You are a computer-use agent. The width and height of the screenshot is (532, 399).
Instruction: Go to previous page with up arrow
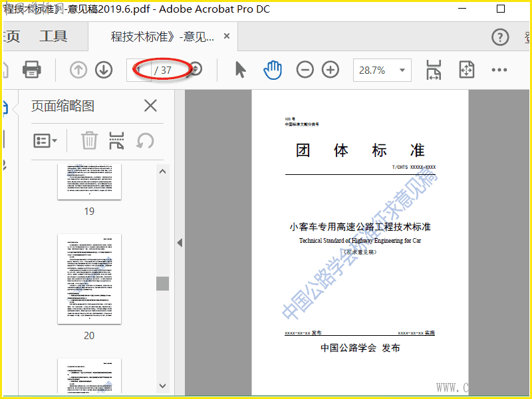coord(78,70)
